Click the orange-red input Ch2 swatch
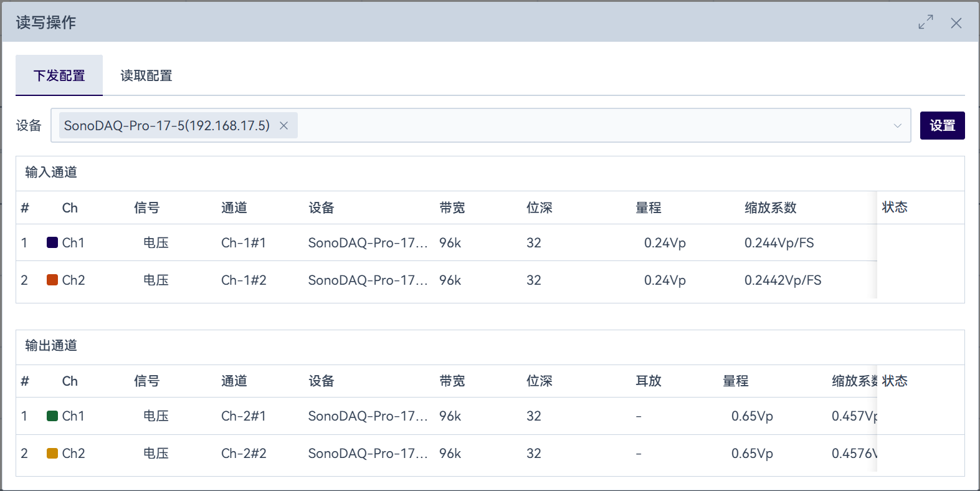980x491 pixels. 52,280
